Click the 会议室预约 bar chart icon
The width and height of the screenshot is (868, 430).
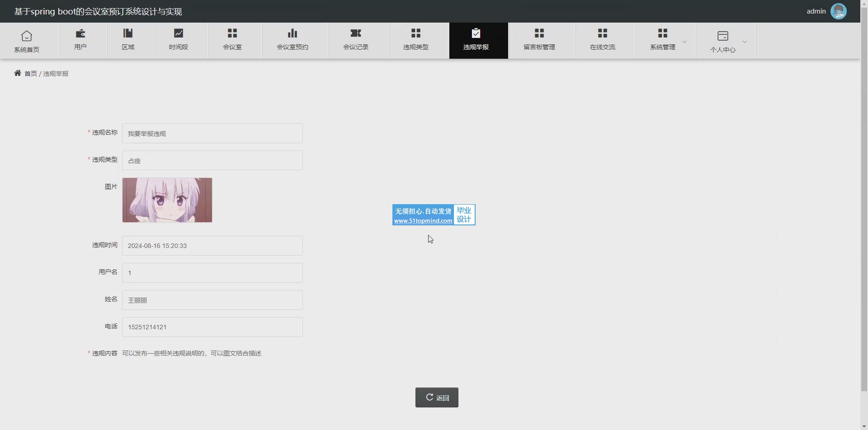[292, 33]
